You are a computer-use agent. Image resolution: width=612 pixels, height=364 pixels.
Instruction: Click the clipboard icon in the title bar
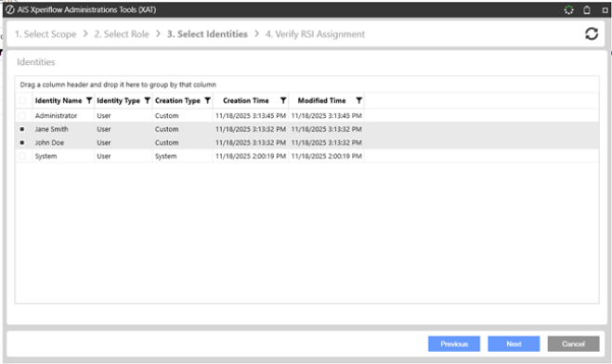(587, 10)
